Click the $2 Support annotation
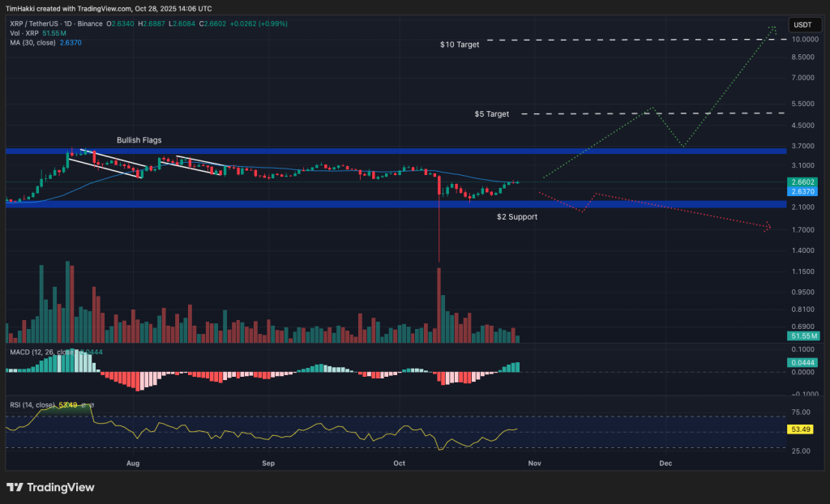The height and width of the screenshot is (504, 830). click(519, 217)
